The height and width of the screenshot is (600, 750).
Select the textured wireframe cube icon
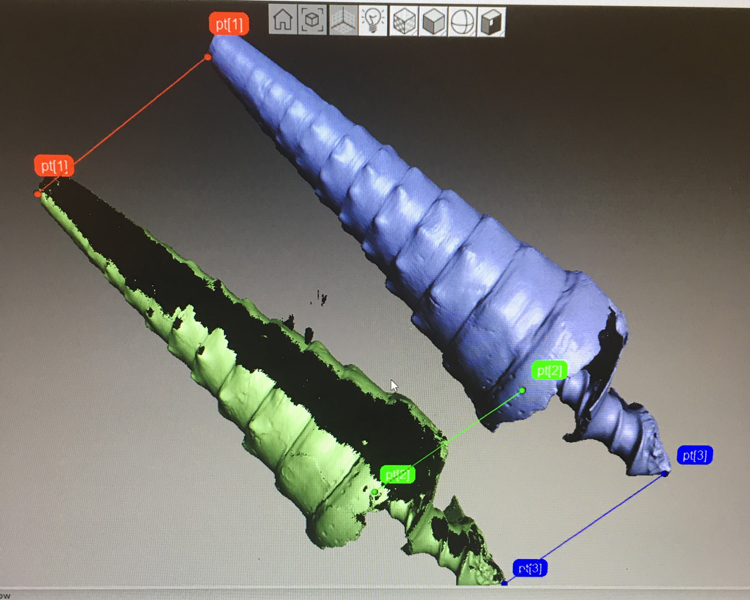tap(404, 20)
